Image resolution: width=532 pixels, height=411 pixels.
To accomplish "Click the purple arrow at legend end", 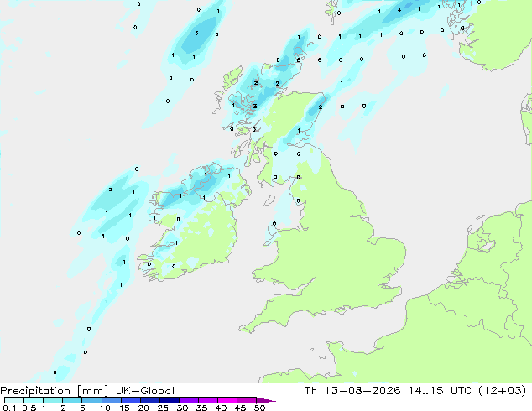I will pyautogui.click(x=266, y=400).
